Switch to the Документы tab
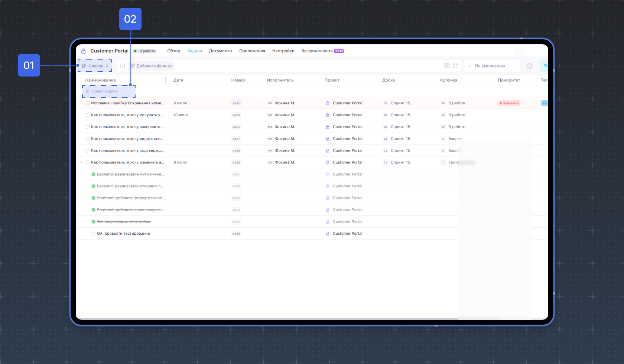Image resolution: width=624 pixels, height=364 pixels. point(221,51)
